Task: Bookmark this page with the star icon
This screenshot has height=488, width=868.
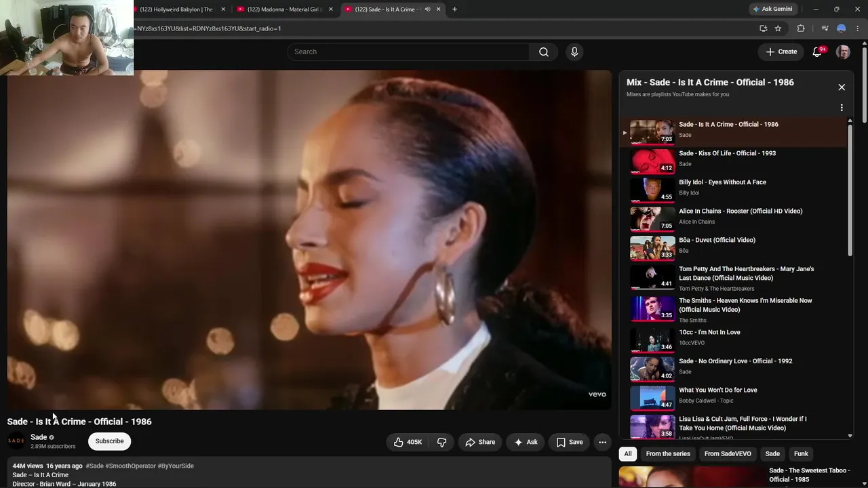Action: click(778, 28)
